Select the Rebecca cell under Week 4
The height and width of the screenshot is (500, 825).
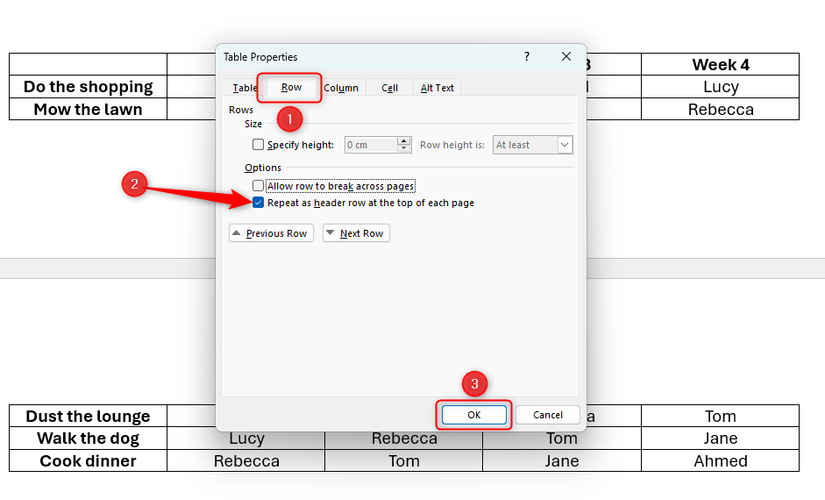click(720, 109)
